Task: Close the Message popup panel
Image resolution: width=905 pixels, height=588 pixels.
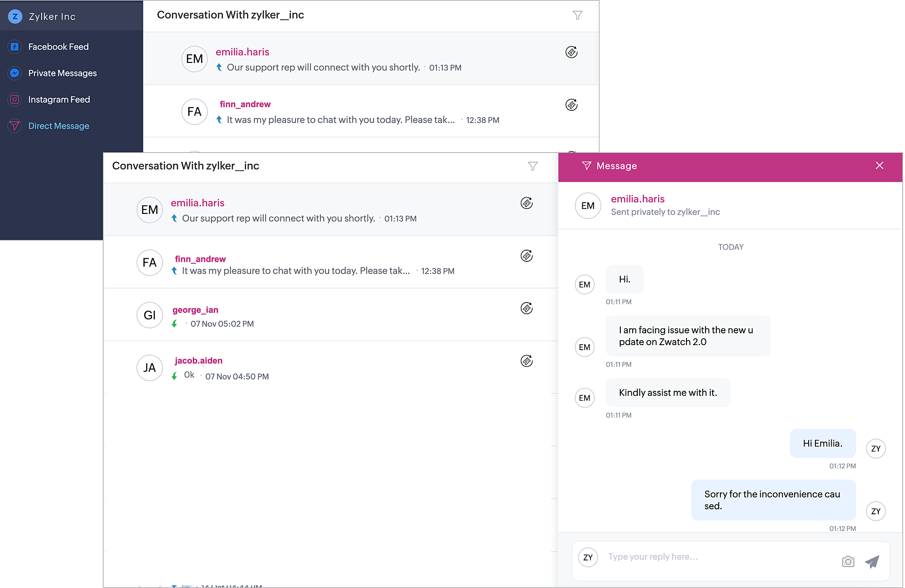Action: coord(880,166)
